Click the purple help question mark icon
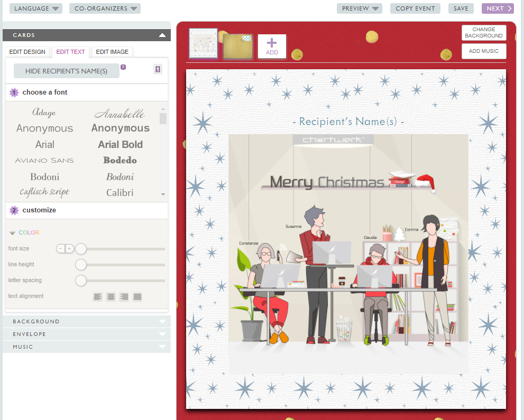This screenshot has width=524, height=420. pos(123,67)
